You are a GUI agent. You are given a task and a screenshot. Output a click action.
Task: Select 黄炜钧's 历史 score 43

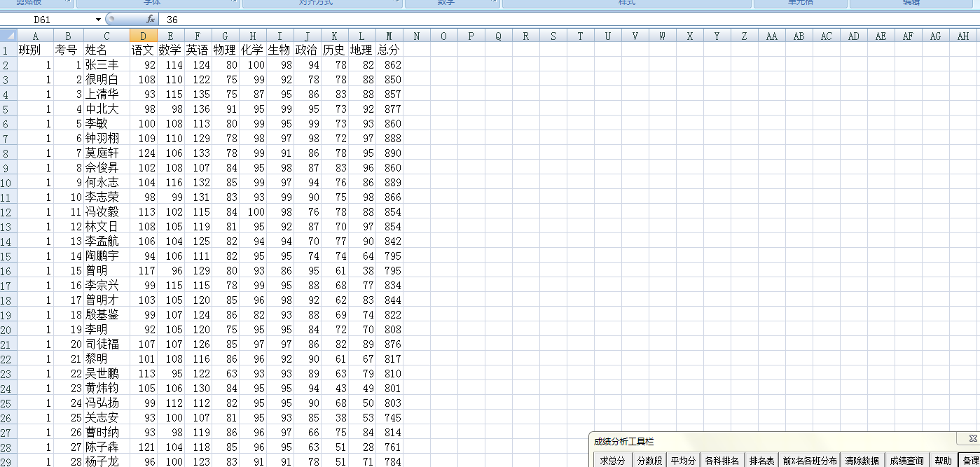pos(334,388)
